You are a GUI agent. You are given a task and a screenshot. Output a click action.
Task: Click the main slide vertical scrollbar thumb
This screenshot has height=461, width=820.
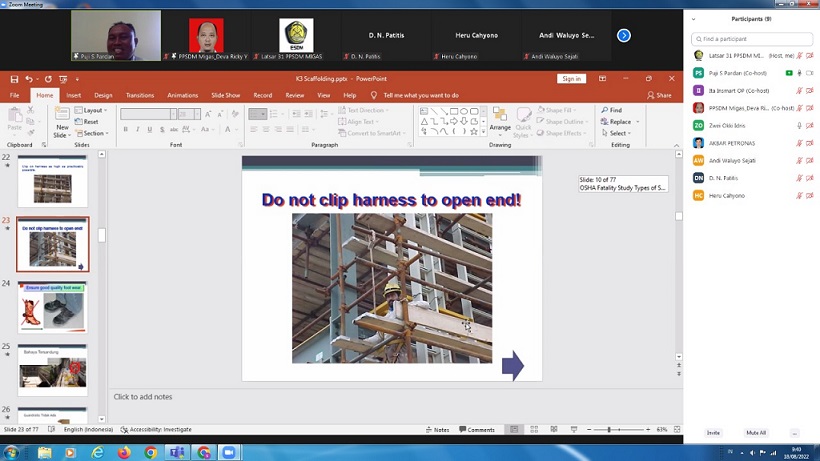point(678,216)
